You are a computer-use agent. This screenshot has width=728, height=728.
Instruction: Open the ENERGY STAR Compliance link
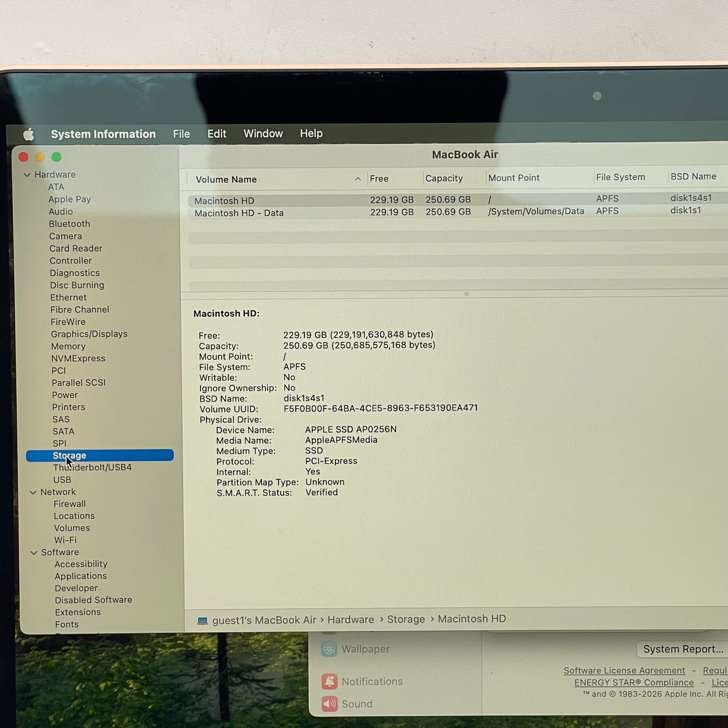pyautogui.click(x=634, y=683)
